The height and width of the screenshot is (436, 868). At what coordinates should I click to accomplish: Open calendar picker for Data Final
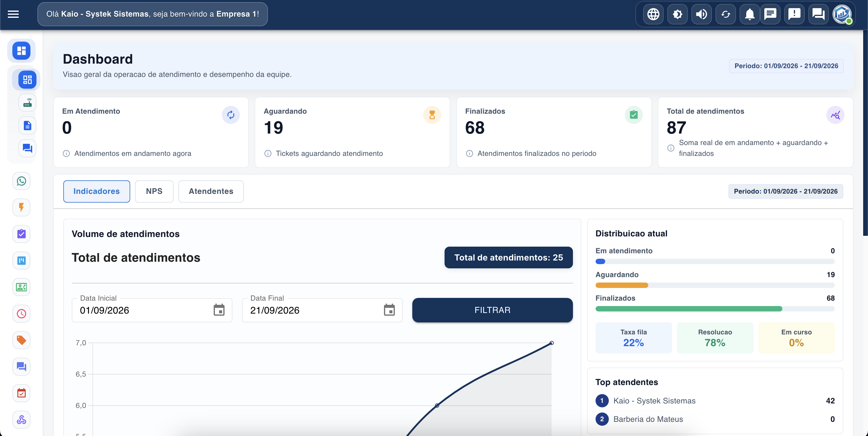tap(389, 310)
